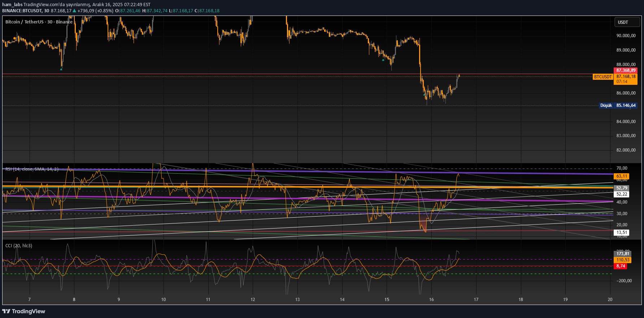Click the orange 63,11 RSI value label
Screen dimensions: 644x318
point(621,176)
